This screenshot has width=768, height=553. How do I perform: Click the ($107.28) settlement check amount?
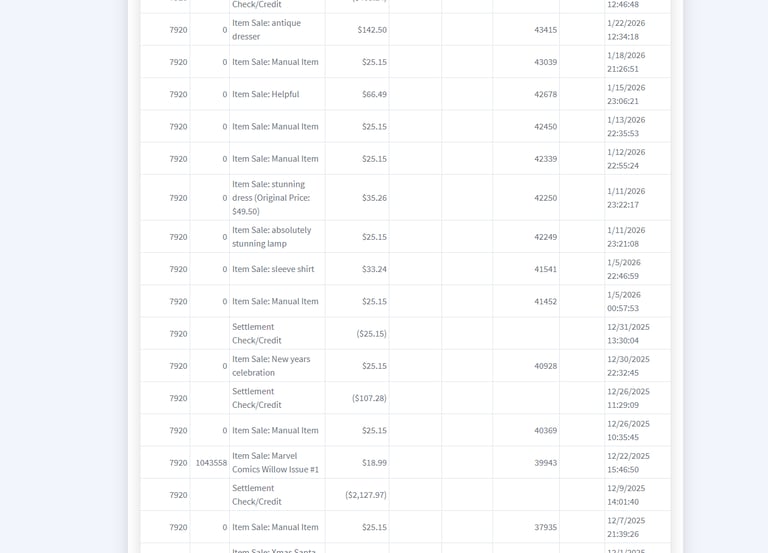click(369, 398)
